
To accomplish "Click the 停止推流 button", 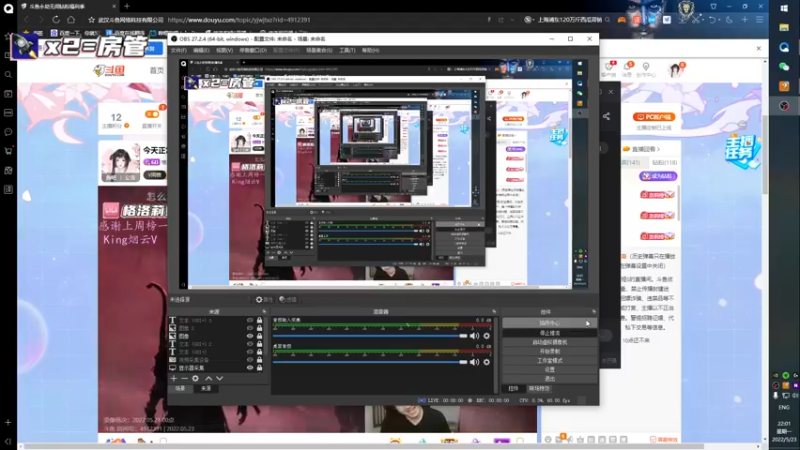I will [x=549, y=333].
